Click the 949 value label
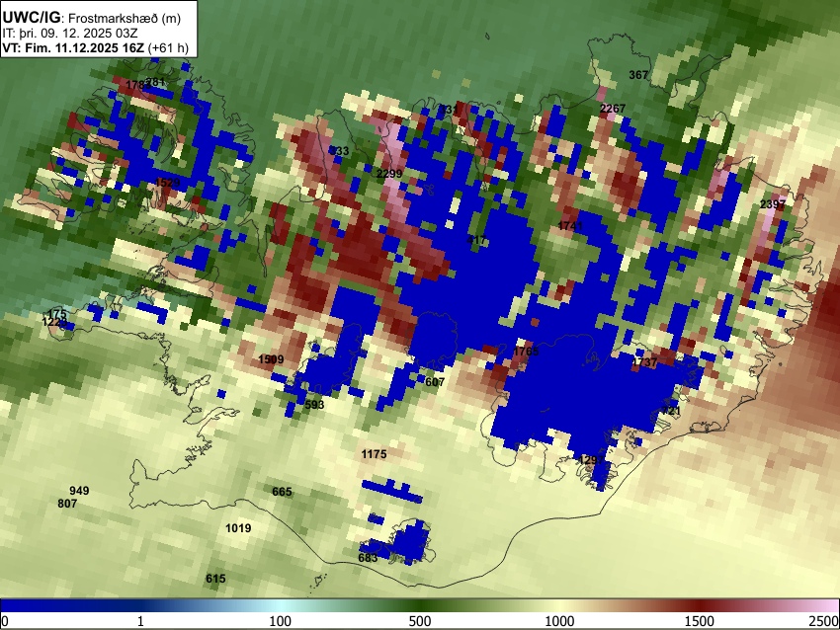 (x=79, y=491)
